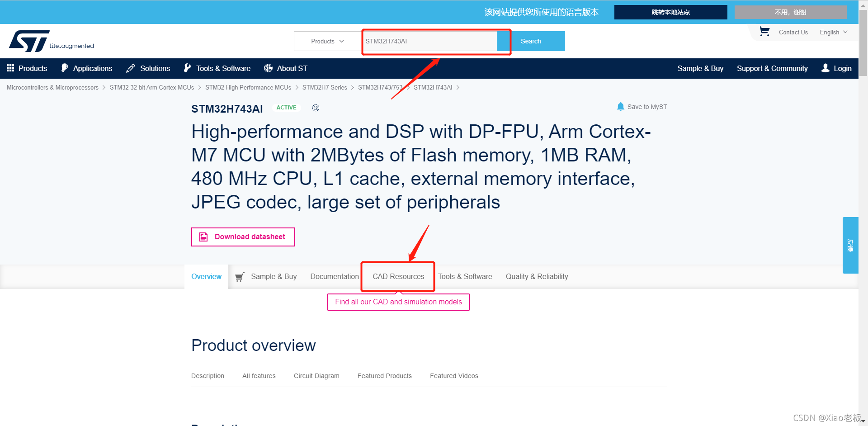Click the dark blue local site redirect button

click(671, 12)
